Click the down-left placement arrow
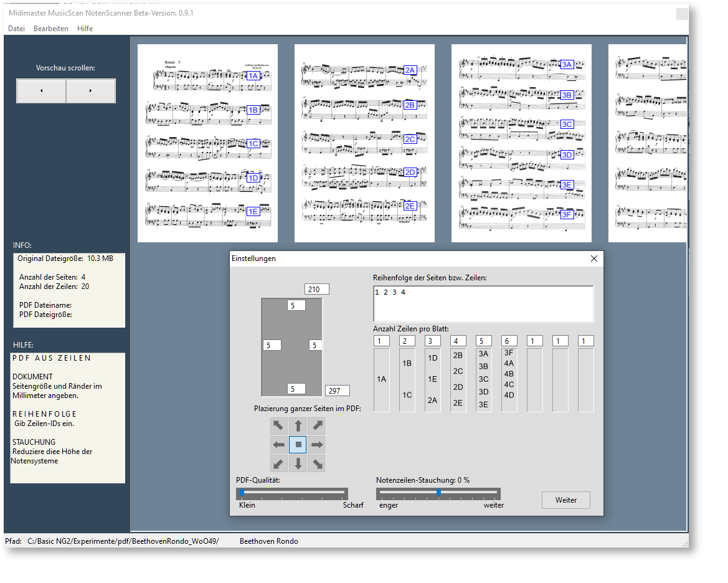 pos(278,463)
